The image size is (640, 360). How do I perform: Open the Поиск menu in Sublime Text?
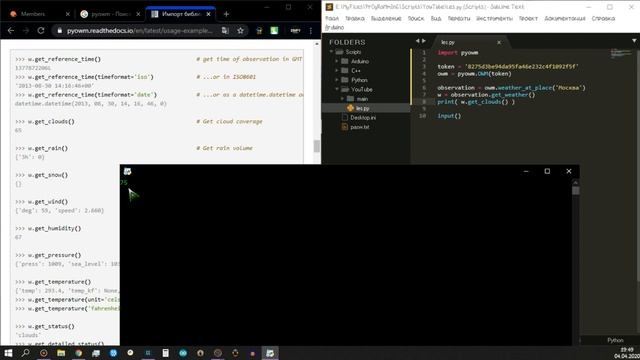point(416,18)
